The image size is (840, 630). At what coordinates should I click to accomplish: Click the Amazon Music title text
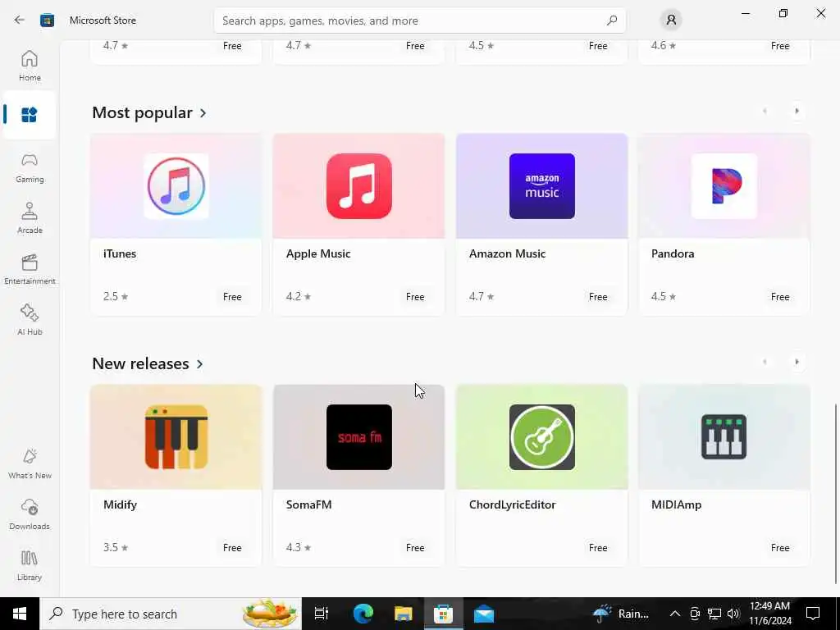pyautogui.click(x=507, y=253)
